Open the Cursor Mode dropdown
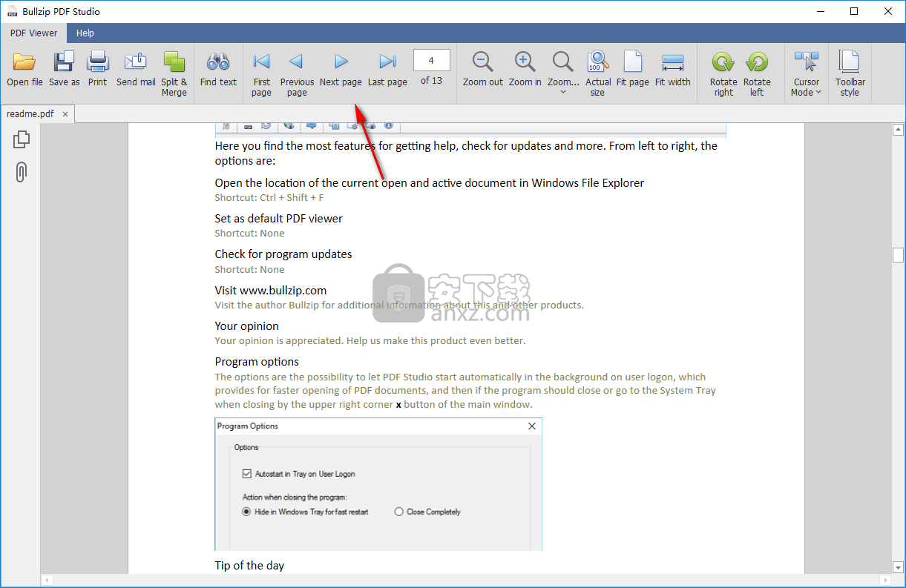 point(807,73)
